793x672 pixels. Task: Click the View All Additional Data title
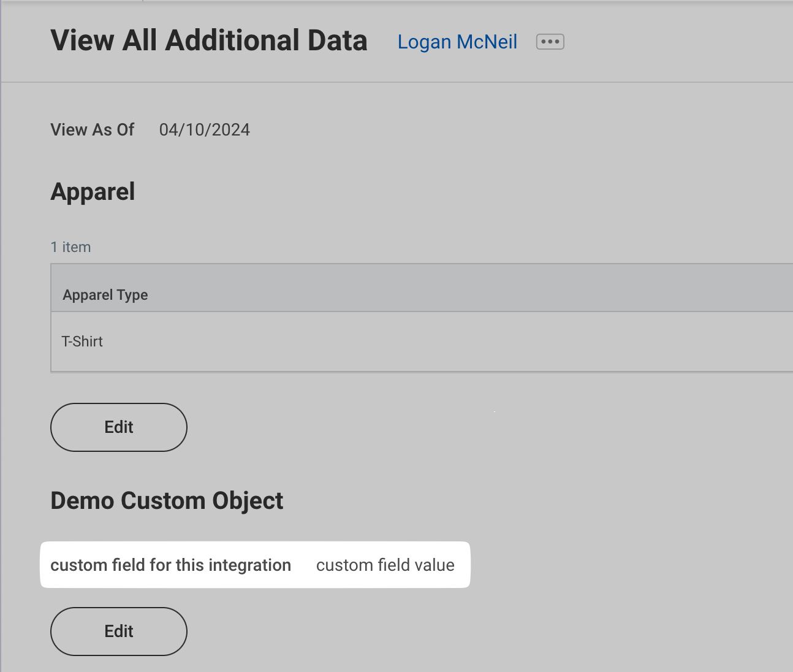coord(209,41)
